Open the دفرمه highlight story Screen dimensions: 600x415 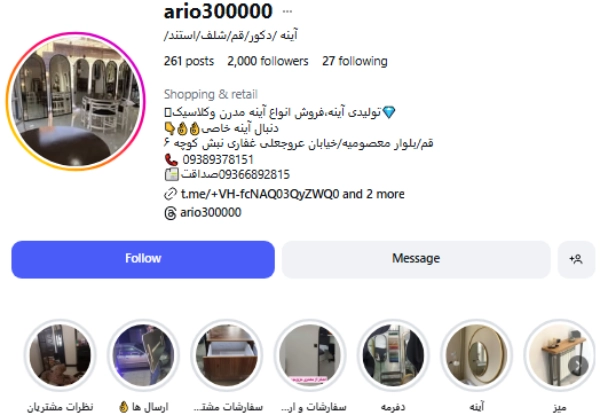click(393, 355)
